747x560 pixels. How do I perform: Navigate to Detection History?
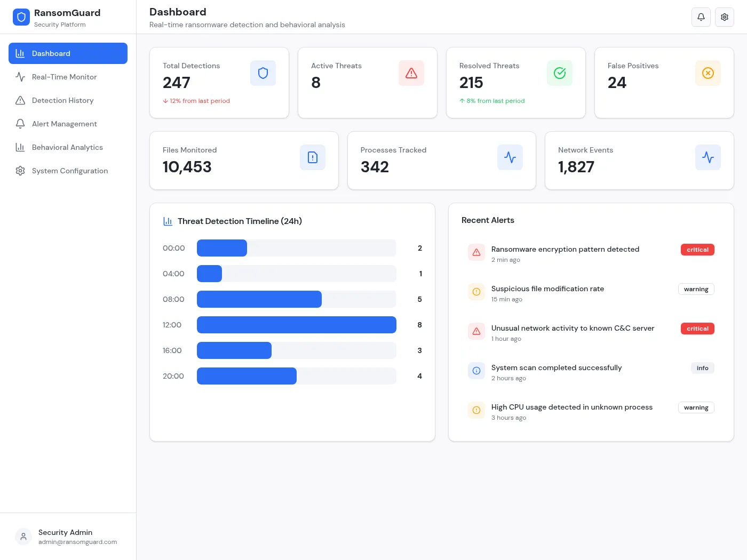click(x=68, y=100)
